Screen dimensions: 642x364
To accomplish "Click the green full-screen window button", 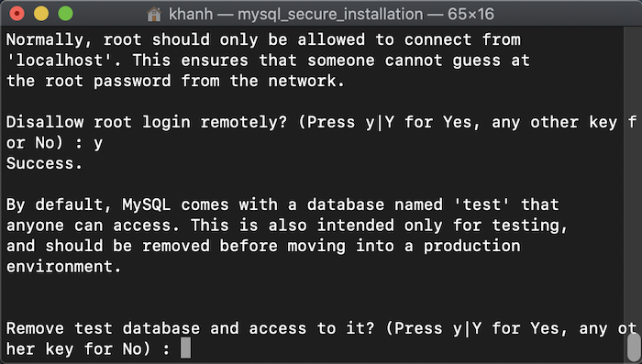I will click(x=65, y=14).
